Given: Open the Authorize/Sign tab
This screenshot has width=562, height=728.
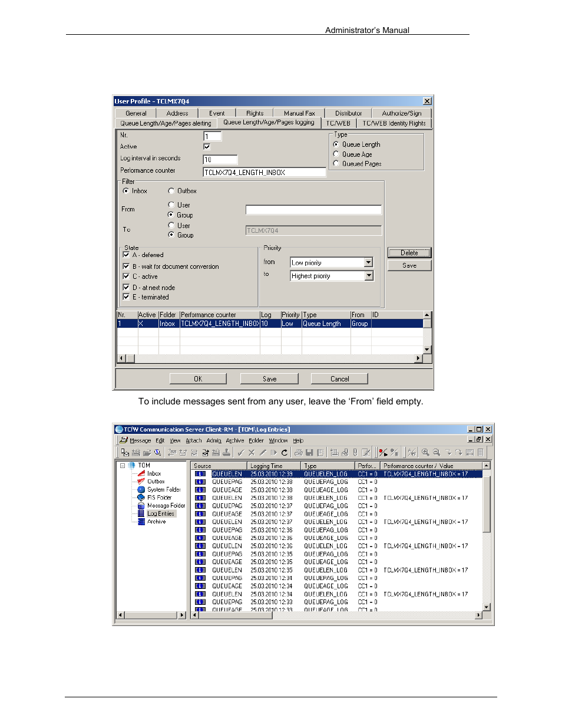Looking at the screenshot, I should [x=402, y=113].
